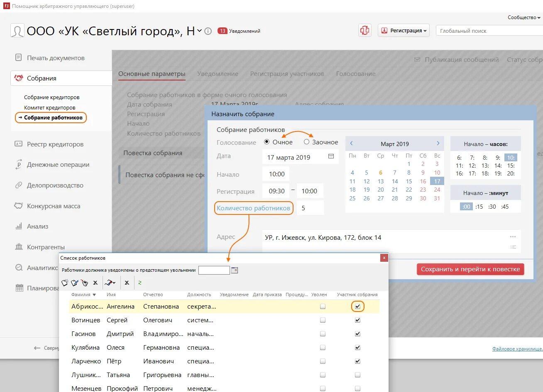
Task: Switch to the Уведомление tab
Action: [218, 74]
